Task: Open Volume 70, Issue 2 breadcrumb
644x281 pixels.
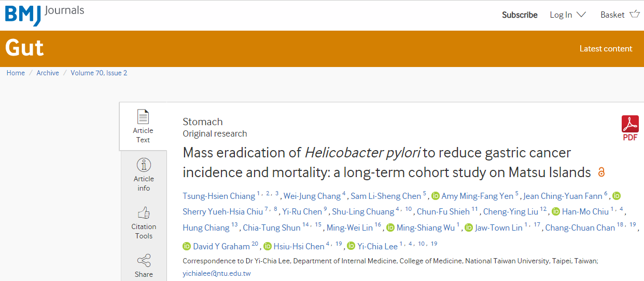Action: pos(99,73)
